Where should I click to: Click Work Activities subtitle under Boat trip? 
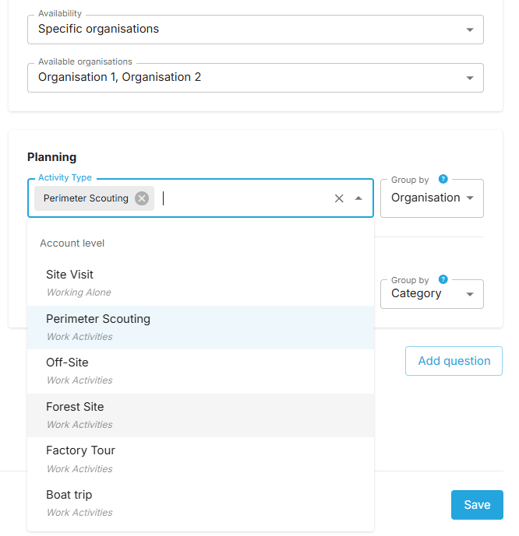[80, 513]
